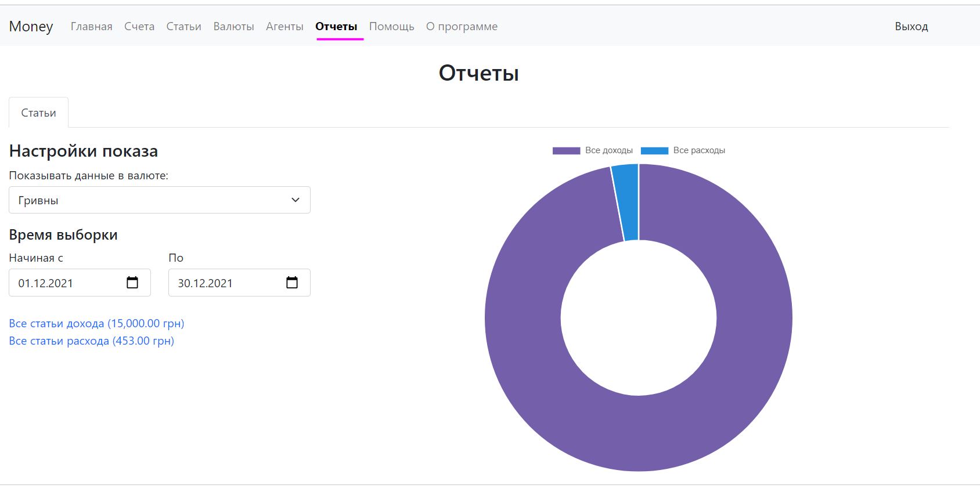The width and height of the screenshot is (980, 499).
Task: Open calendar picker for end date
Action: tap(292, 283)
